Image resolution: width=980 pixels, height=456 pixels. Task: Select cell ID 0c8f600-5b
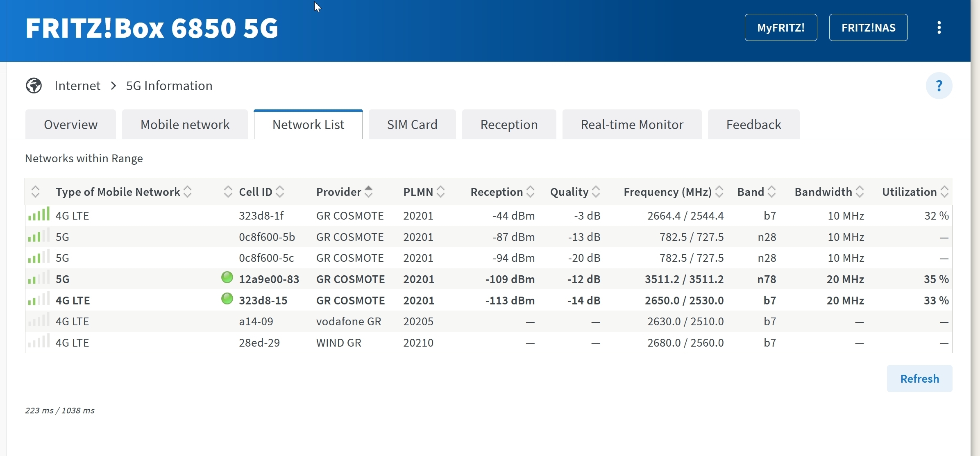pyautogui.click(x=267, y=237)
